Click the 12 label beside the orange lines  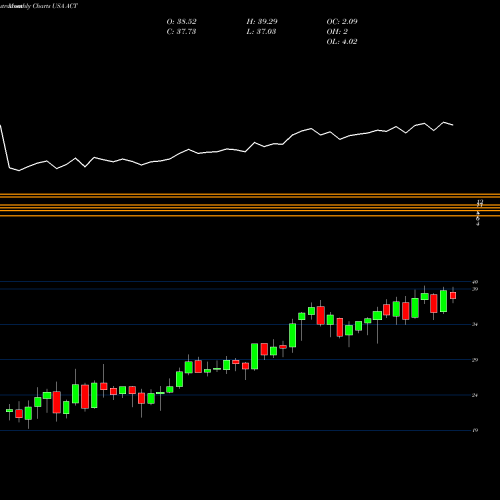(x=480, y=202)
